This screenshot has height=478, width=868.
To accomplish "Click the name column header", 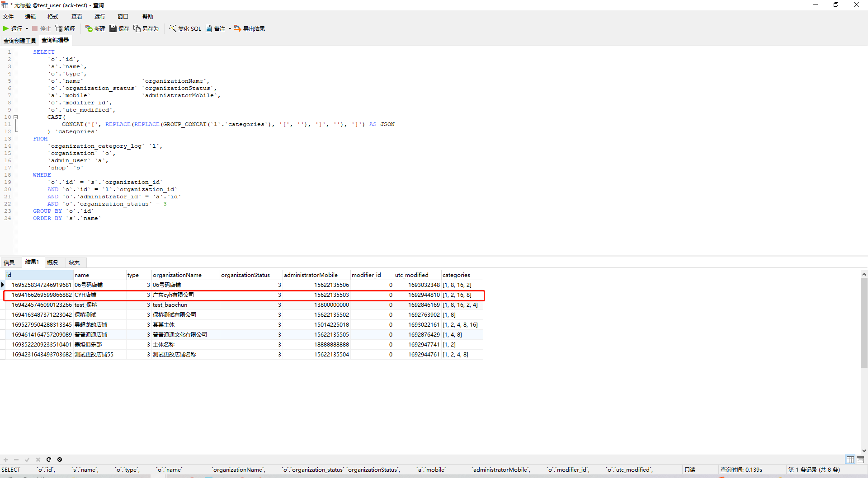I will coord(99,275).
